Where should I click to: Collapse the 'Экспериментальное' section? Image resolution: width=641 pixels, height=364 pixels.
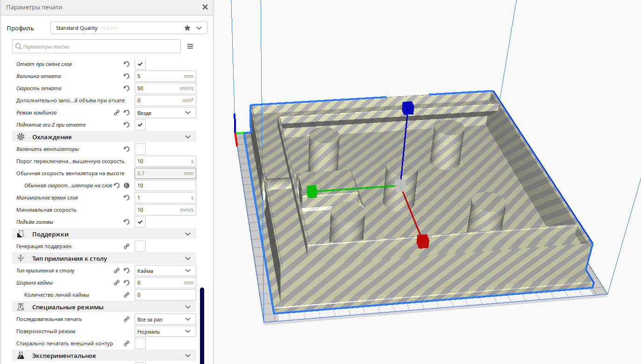(x=104, y=356)
